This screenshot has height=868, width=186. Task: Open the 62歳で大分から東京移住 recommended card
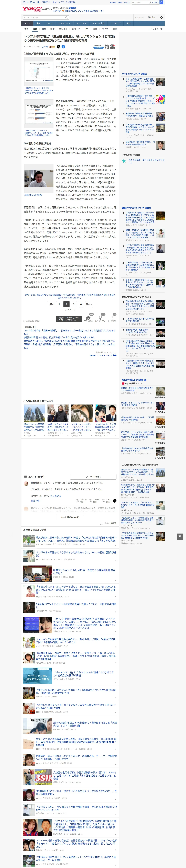58,420
